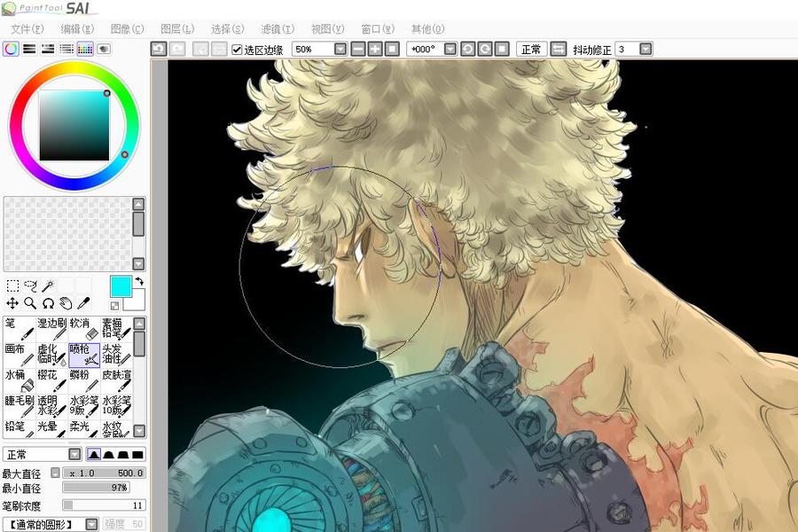The width and height of the screenshot is (798, 532).
Task: Rotate canvas counterclockwise button
Action: click(x=467, y=49)
